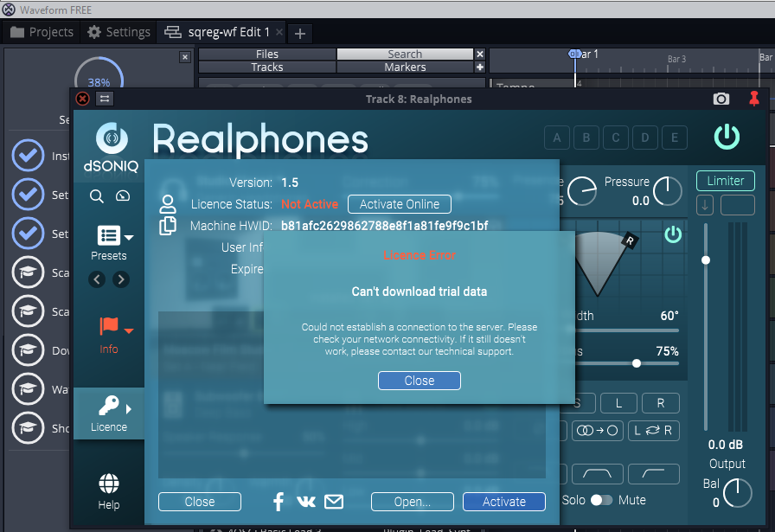
Task: Click the dSONIQ logo
Action: (x=112, y=147)
